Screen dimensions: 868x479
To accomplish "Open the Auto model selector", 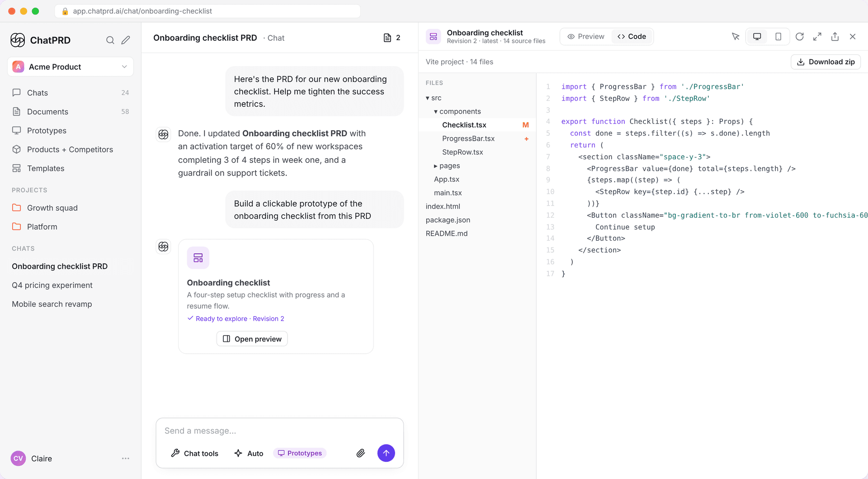I will point(249,453).
